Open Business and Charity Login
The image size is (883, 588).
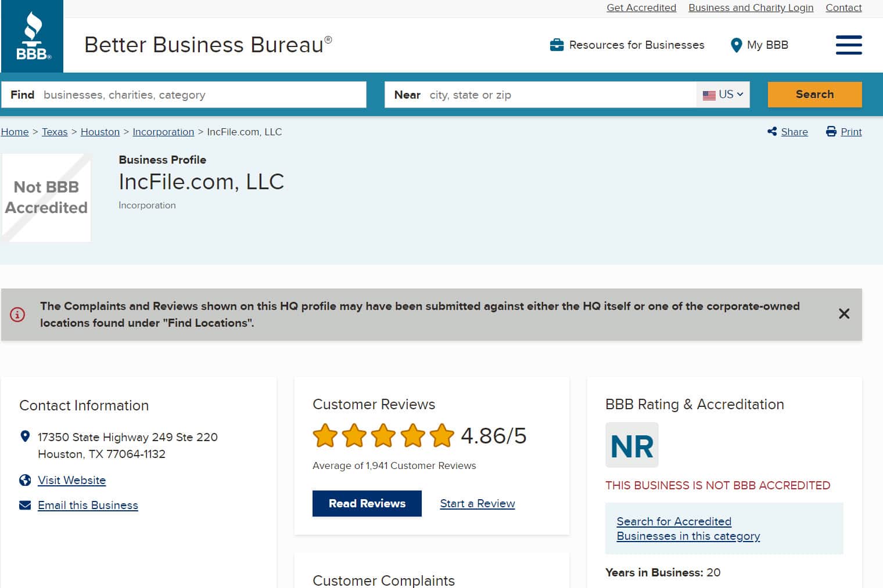pos(751,8)
